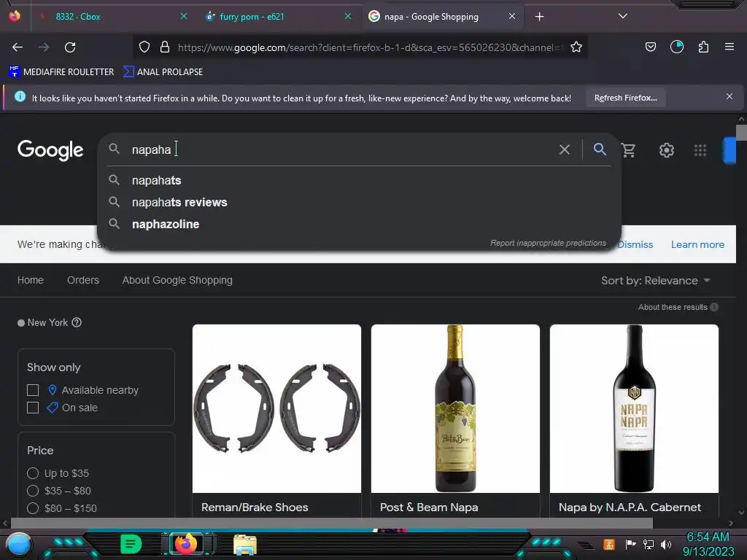747x560 pixels.
Task: Open the Home shopping nav item
Action: point(31,280)
